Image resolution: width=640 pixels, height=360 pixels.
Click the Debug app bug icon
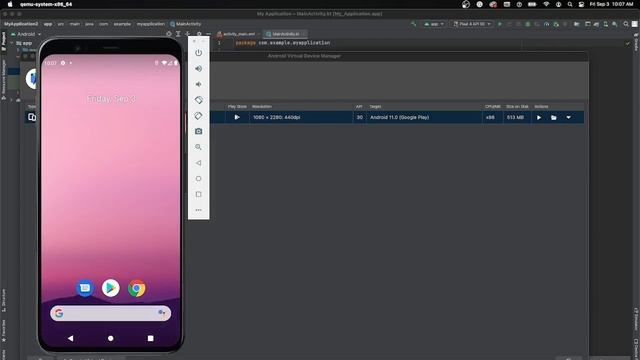pyautogui.click(x=528, y=24)
